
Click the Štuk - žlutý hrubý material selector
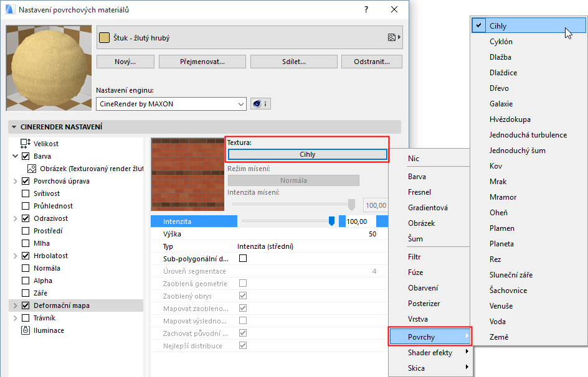pyautogui.click(x=250, y=37)
